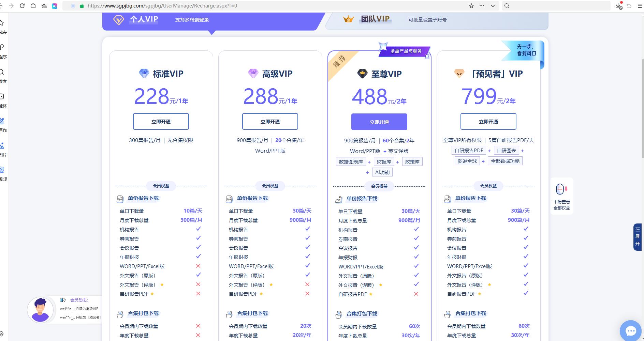This screenshot has height=341, width=644.
Task: Open the AI assistant icon in toolbar
Action: (x=55, y=6)
